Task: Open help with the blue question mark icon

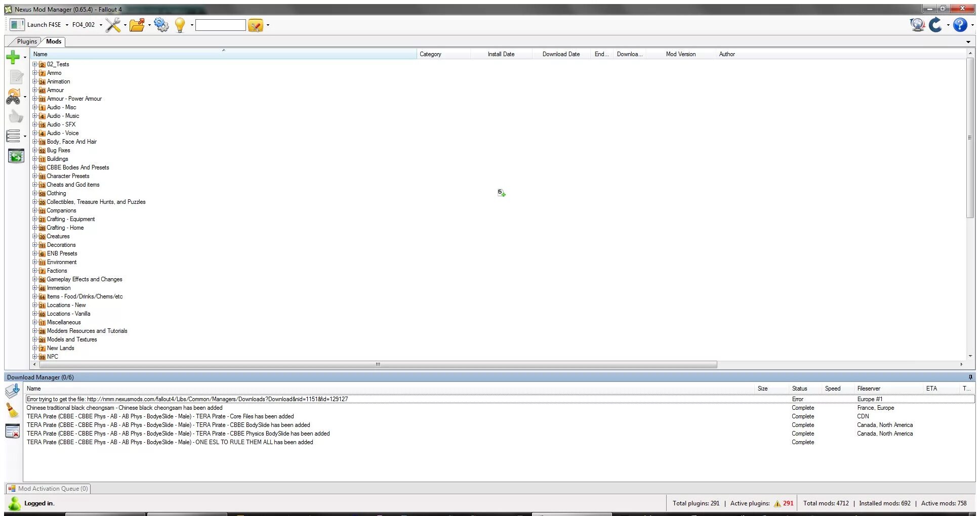Action: pyautogui.click(x=960, y=25)
